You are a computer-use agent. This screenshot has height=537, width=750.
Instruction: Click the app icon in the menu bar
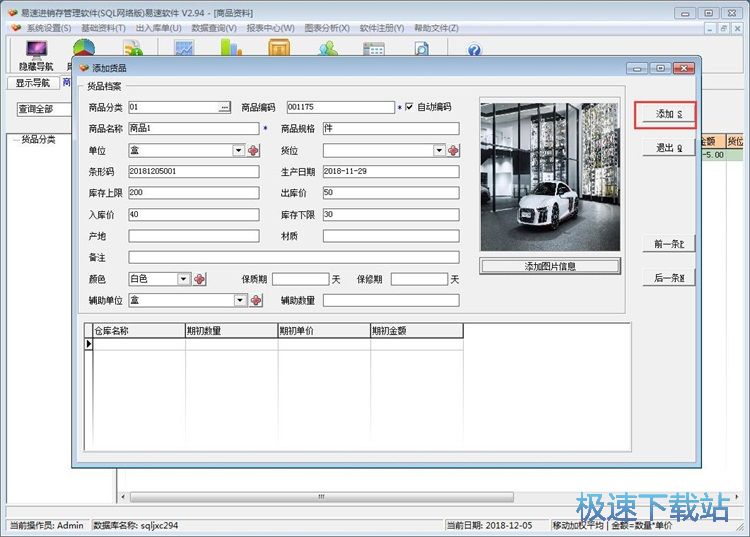click(16, 28)
